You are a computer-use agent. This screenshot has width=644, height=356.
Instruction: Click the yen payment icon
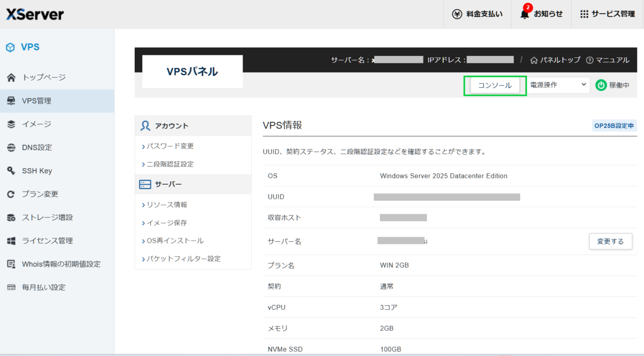(x=457, y=14)
